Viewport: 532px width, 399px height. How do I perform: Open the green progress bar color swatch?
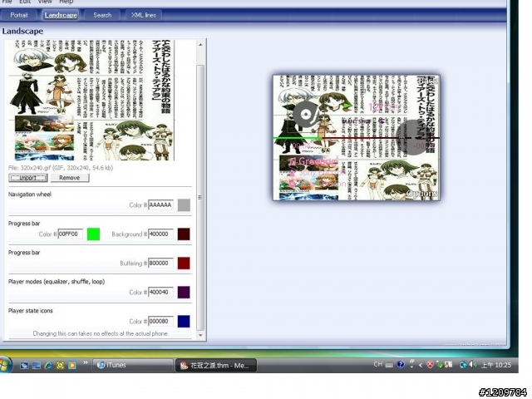tap(93, 234)
